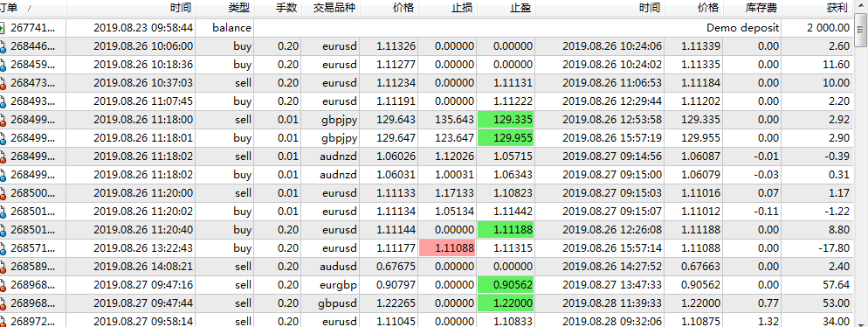
Task: Click the balance row icon for order 267741
Action: 3,28
